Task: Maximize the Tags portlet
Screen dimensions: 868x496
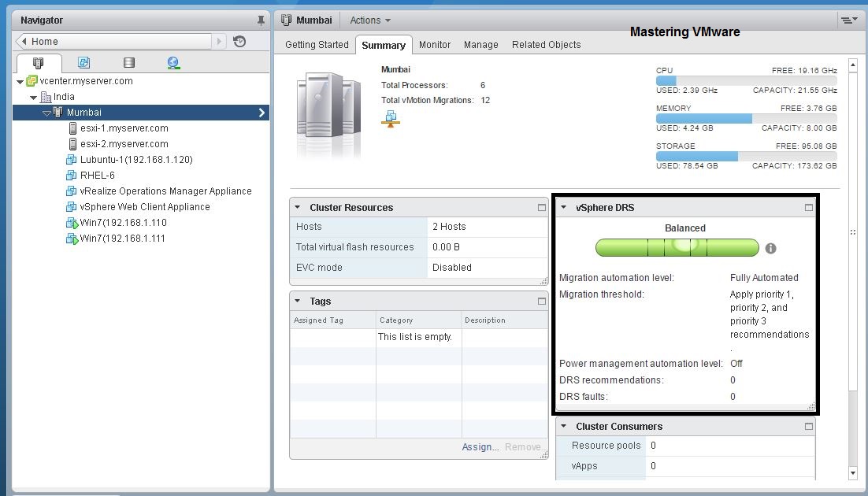Action: click(541, 301)
